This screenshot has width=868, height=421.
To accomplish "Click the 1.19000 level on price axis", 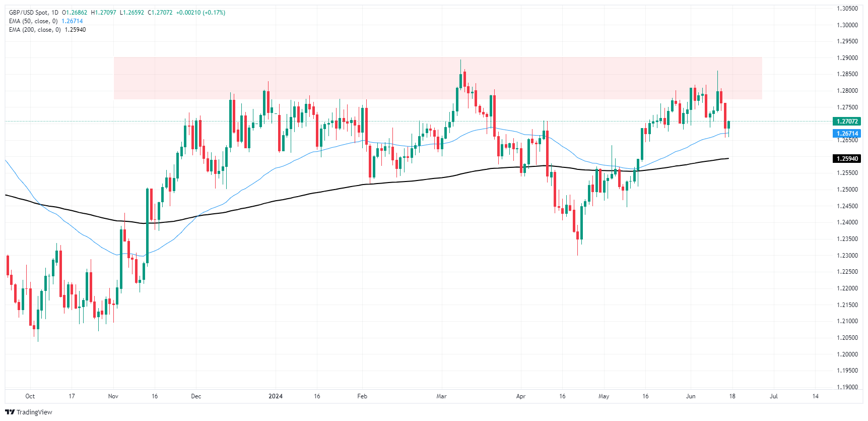I will (x=847, y=387).
